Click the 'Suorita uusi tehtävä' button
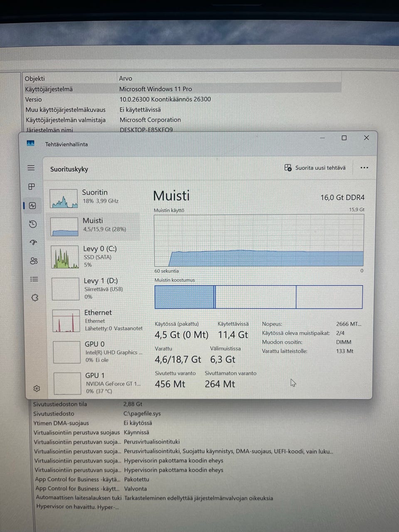The width and height of the screenshot is (399, 532). click(x=315, y=168)
